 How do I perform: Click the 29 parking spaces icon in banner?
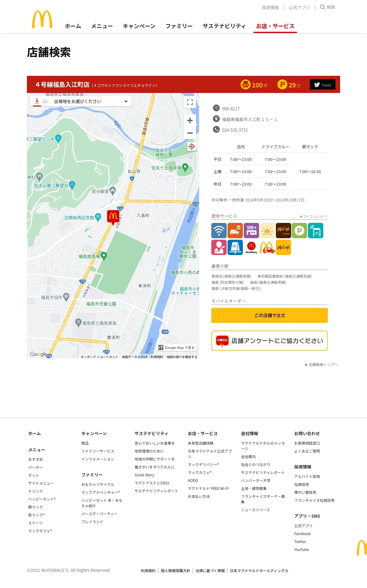tap(282, 84)
